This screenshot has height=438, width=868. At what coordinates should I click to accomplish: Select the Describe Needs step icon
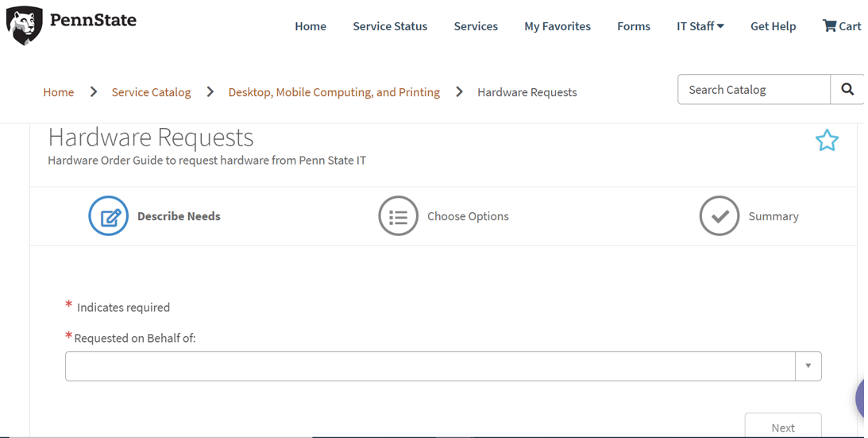(x=109, y=215)
